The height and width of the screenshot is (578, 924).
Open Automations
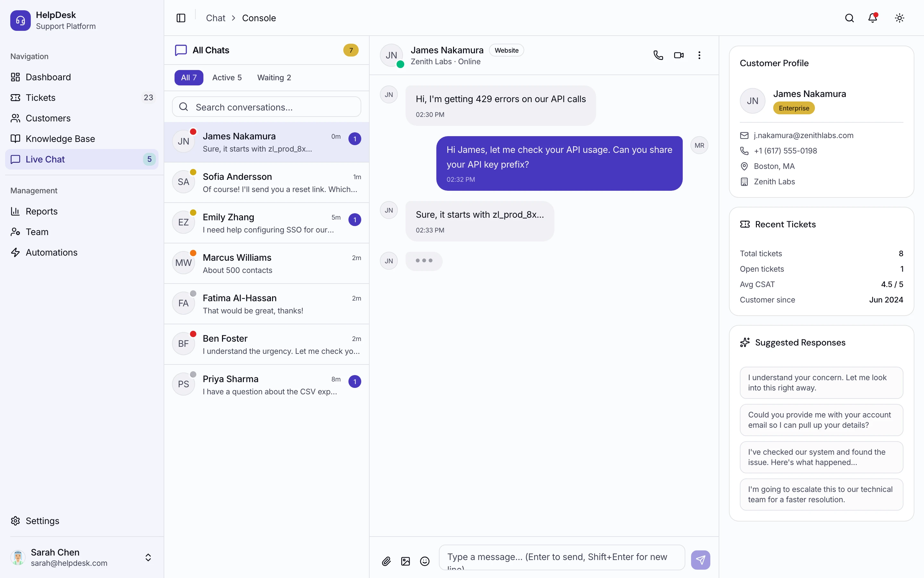coord(82,252)
